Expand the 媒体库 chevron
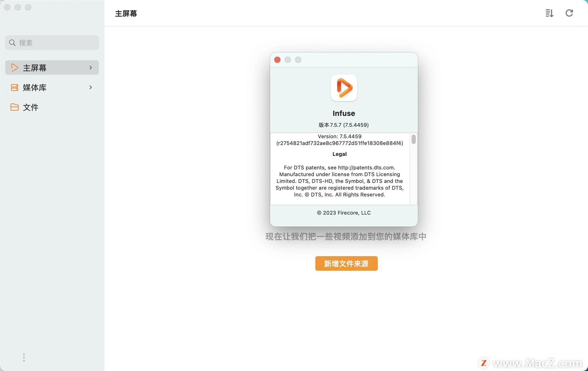The width and height of the screenshot is (588, 371). [x=91, y=87]
